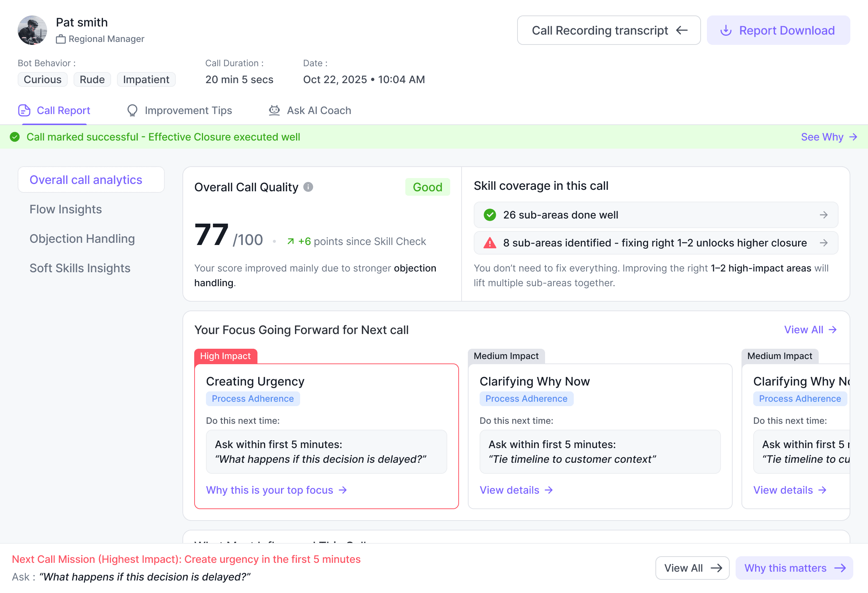The image size is (868, 593).
Task: Click the green check icon on 26 sub-areas
Action: coord(490,215)
